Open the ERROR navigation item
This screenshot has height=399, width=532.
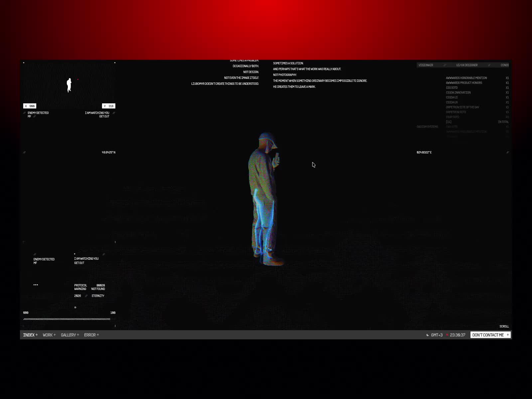[x=91, y=335]
